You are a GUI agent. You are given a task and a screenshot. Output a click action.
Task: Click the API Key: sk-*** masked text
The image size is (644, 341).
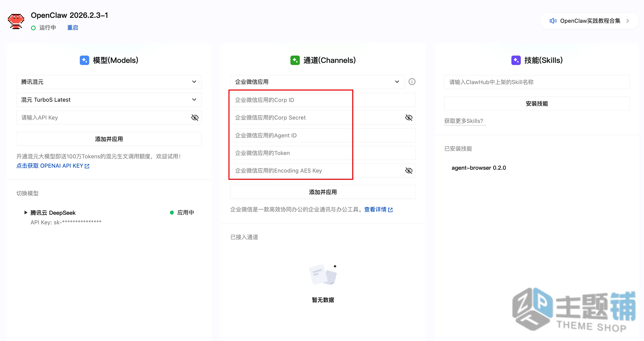coord(66,223)
